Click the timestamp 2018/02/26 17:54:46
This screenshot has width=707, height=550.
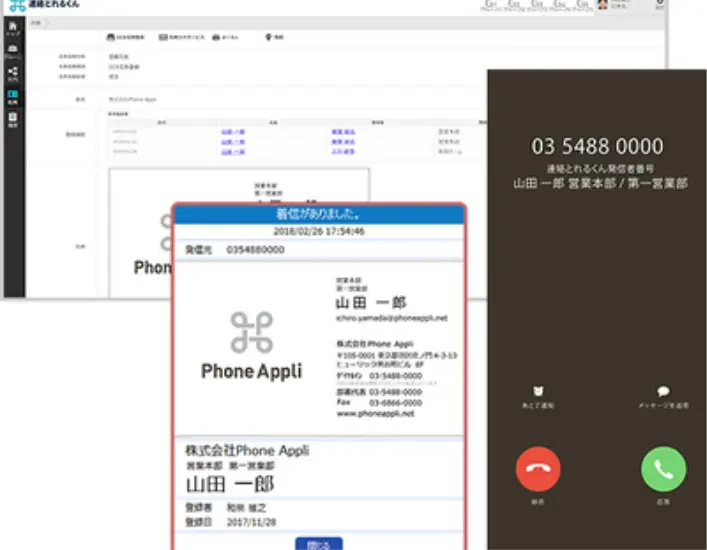[319, 231]
